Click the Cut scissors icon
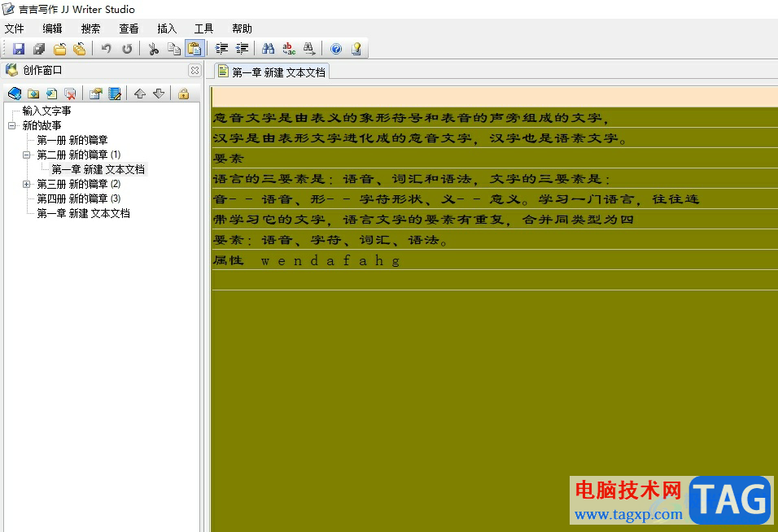The height and width of the screenshot is (532, 778). point(153,49)
